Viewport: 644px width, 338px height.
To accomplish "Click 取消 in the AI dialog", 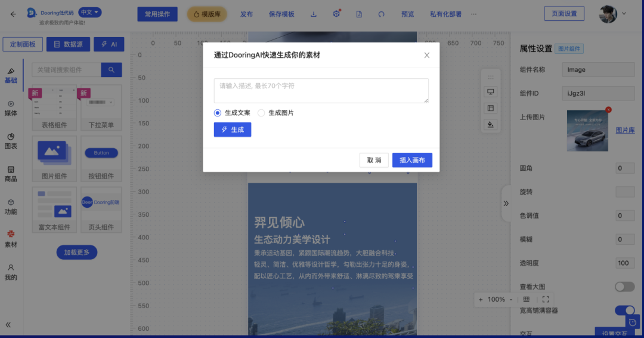I will [374, 160].
